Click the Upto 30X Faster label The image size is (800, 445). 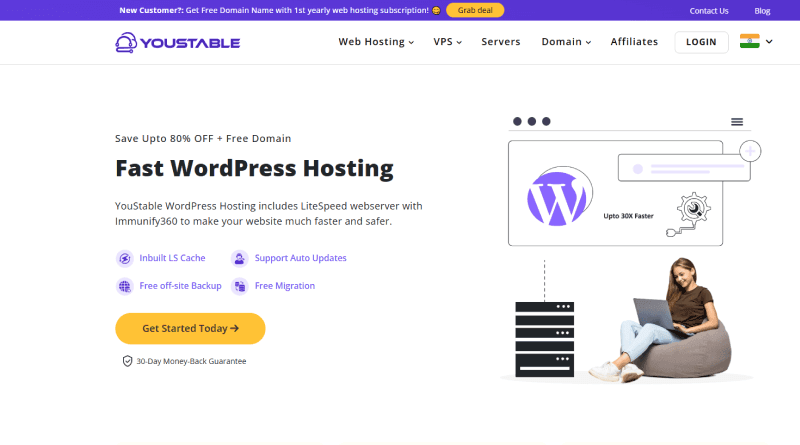(628, 216)
